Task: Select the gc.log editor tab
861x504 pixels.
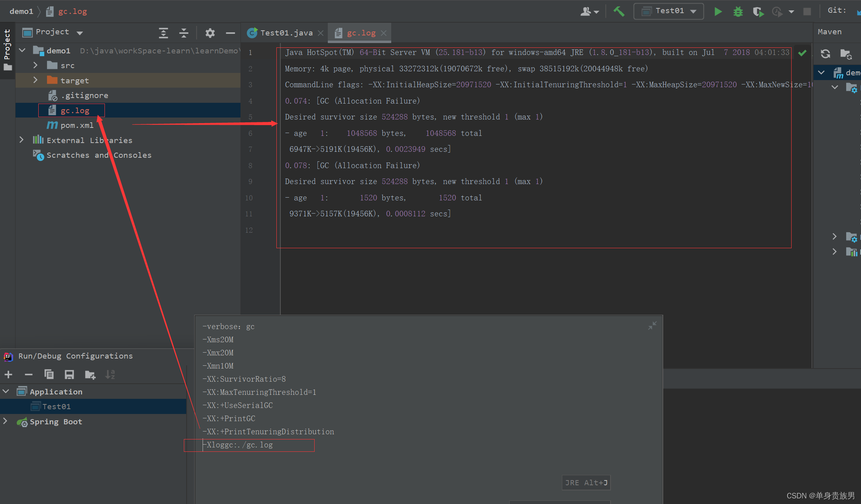Action: 360,33
